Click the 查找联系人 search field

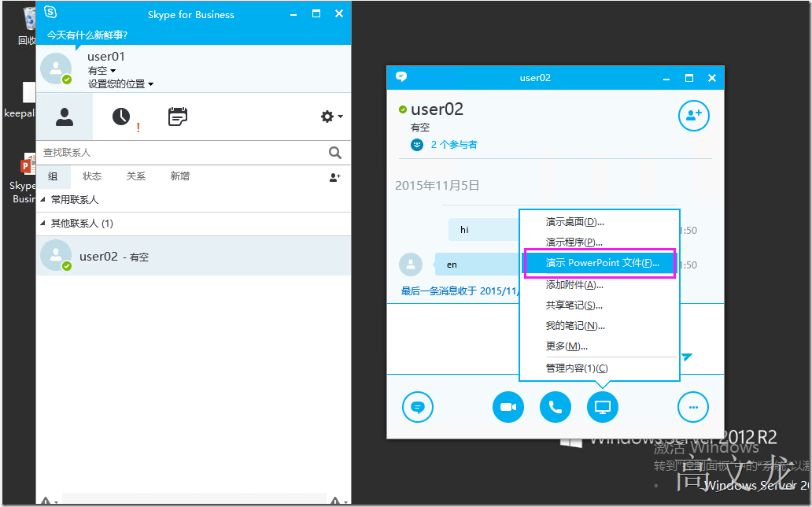pyautogui.click(x=183, y=153)
